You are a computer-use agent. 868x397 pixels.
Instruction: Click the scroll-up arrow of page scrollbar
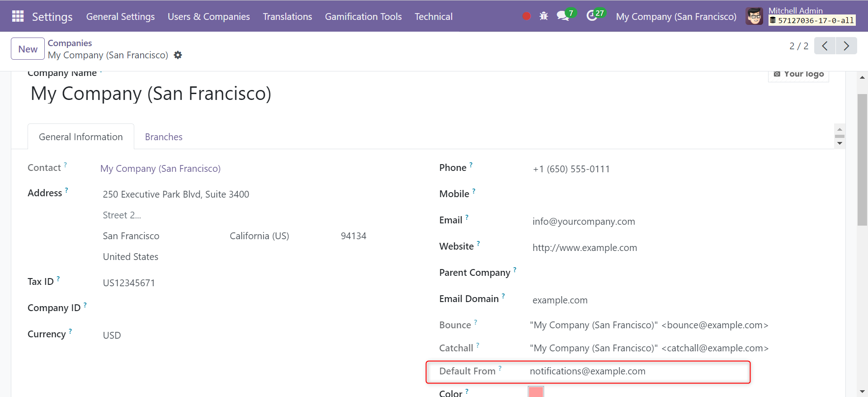[862, 77]
